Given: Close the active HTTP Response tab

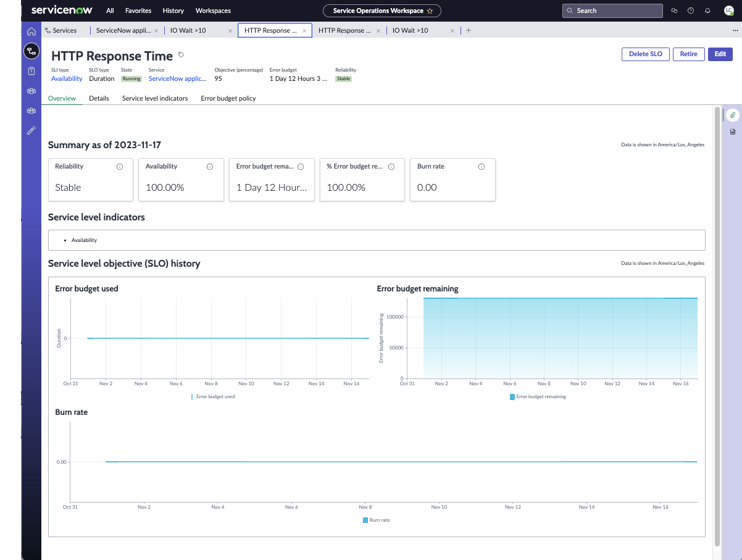Looking at the screenshot, I should point(304,30).
